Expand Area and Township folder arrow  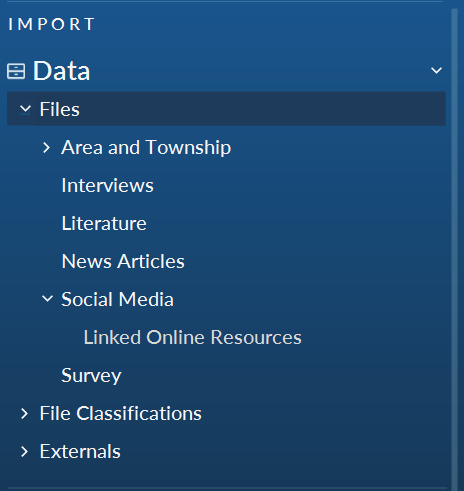tap(47, 147)
